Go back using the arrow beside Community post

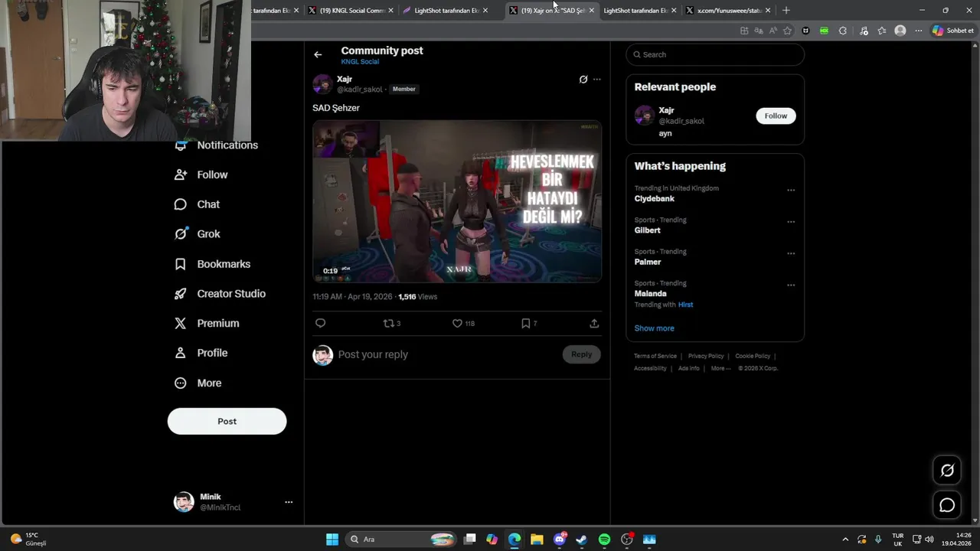[318, 54]
